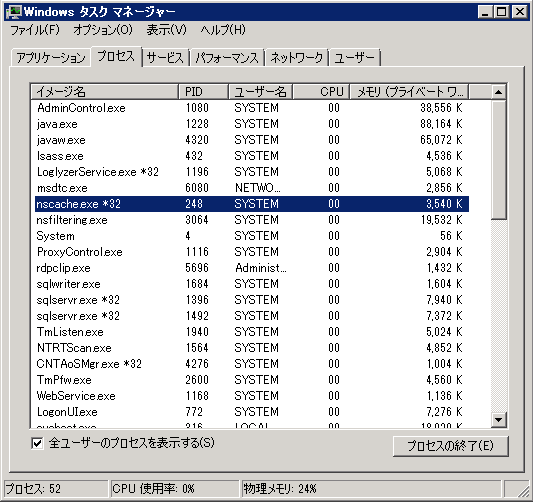
Task: Sort by the CPU column header
Action: 321,92
